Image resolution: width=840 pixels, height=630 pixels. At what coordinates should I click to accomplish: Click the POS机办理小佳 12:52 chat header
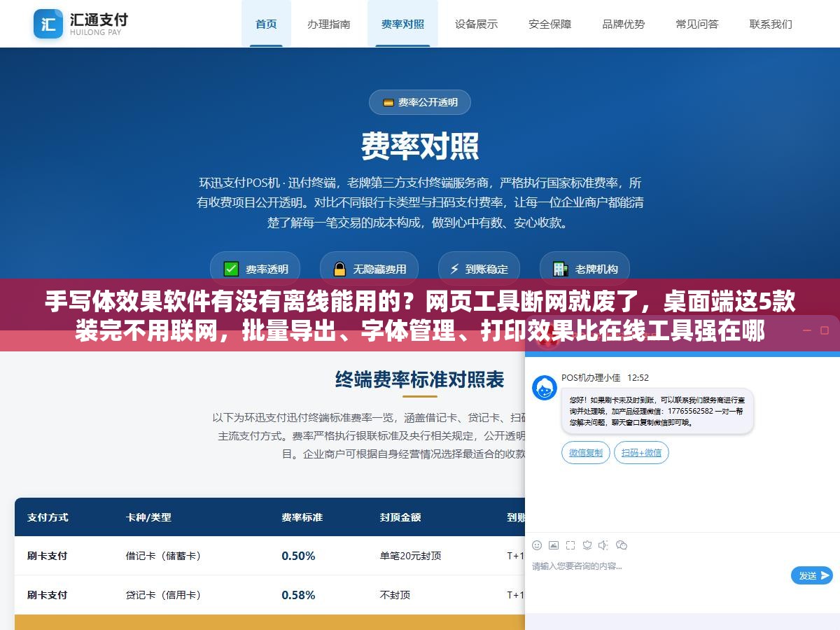coord(605,377)
